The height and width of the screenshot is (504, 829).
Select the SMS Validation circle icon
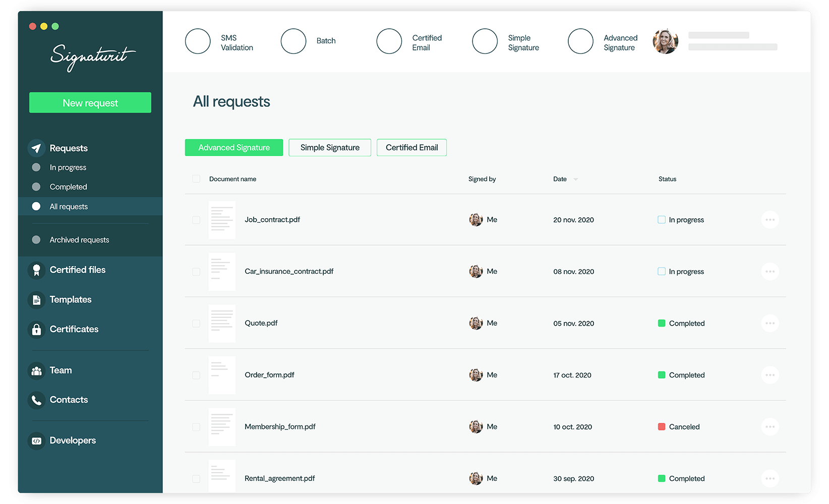[x=198, y=41]
